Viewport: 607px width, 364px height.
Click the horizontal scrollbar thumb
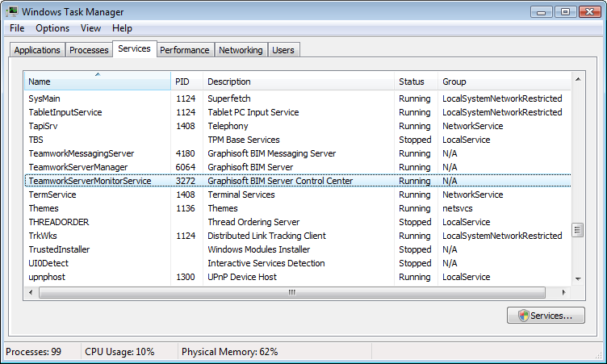291,292
